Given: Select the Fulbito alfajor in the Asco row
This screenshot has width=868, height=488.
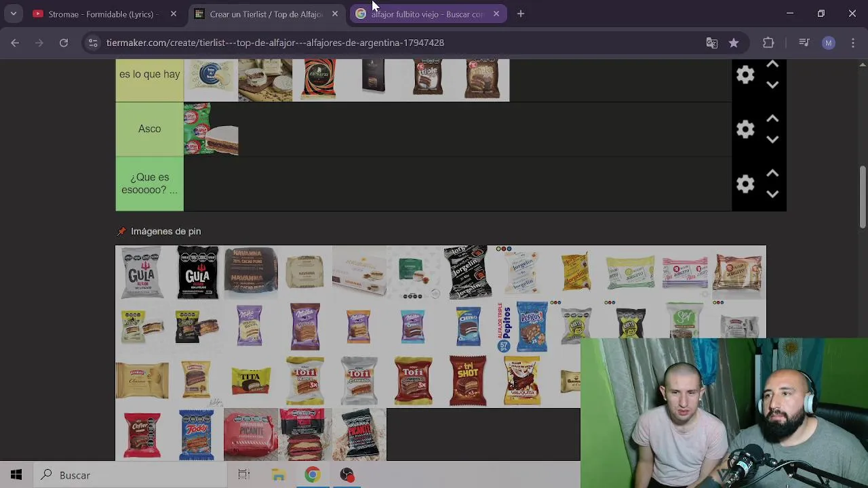Looking at the screenshot, I should tap(211, 129).
